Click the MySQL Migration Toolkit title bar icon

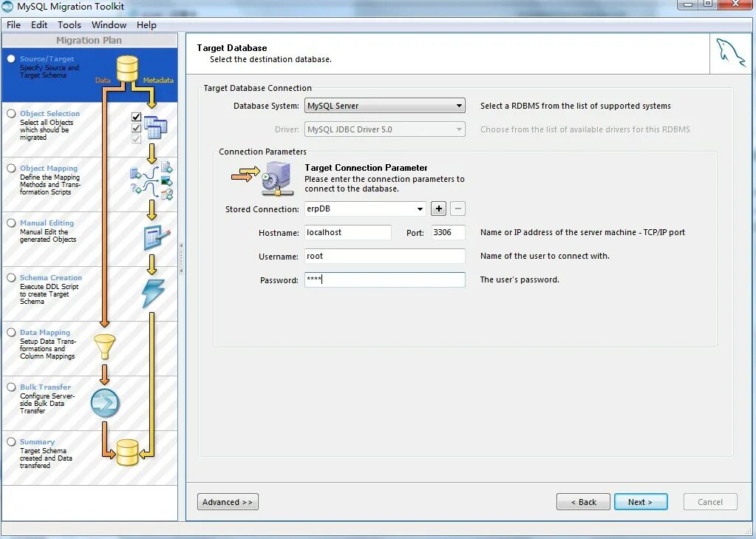7,6
